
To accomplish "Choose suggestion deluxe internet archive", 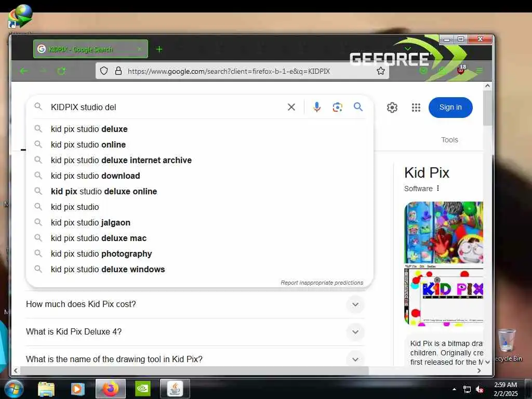I will click(x=199, y=160).
